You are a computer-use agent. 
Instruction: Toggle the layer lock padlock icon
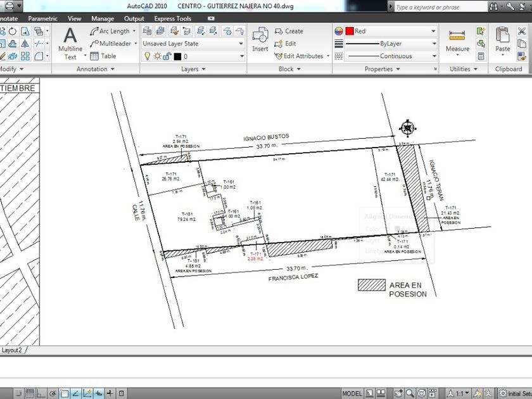click(x=167, y=56)
